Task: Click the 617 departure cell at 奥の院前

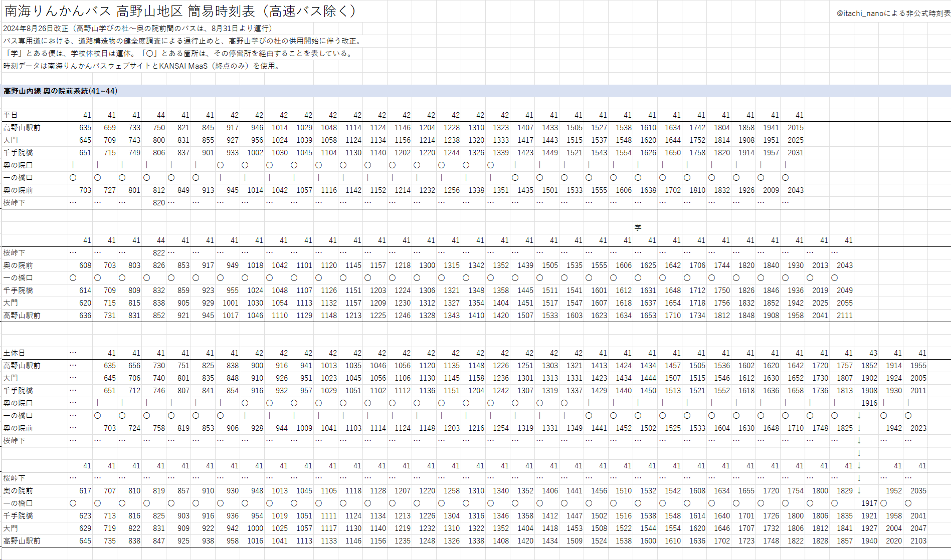Action: [x=85, y=491]
